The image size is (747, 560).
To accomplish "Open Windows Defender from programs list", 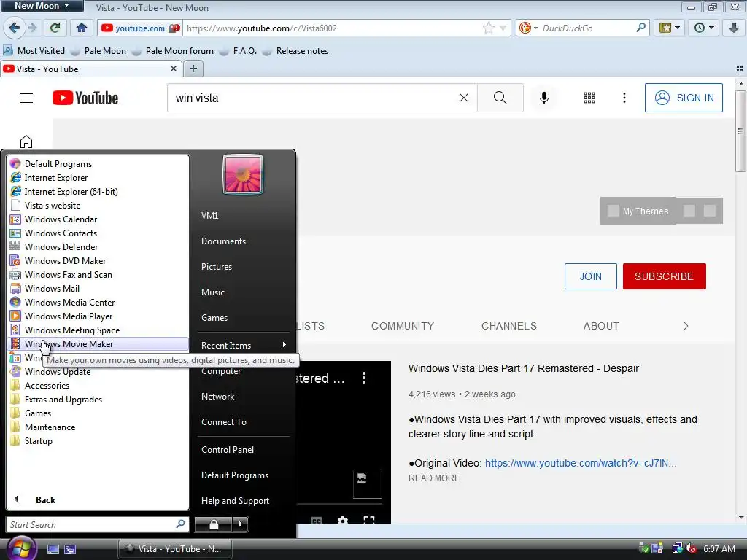I will 98,247.
